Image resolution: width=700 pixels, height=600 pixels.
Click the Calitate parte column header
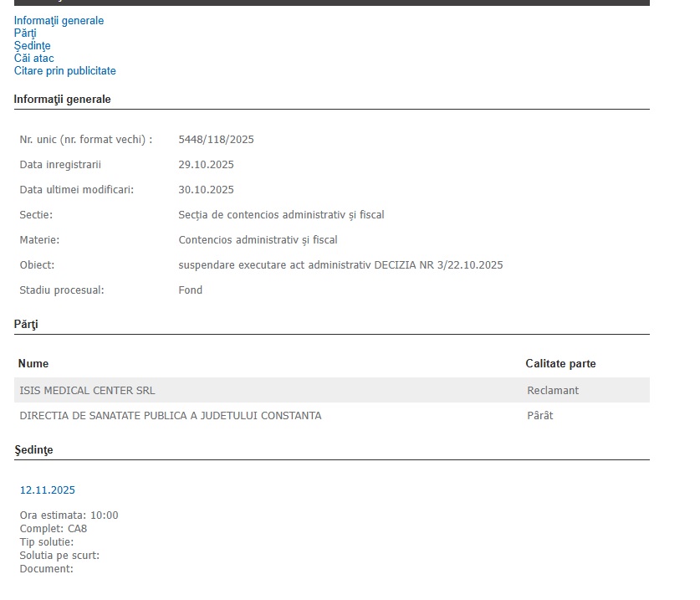[x=560, y=363]
